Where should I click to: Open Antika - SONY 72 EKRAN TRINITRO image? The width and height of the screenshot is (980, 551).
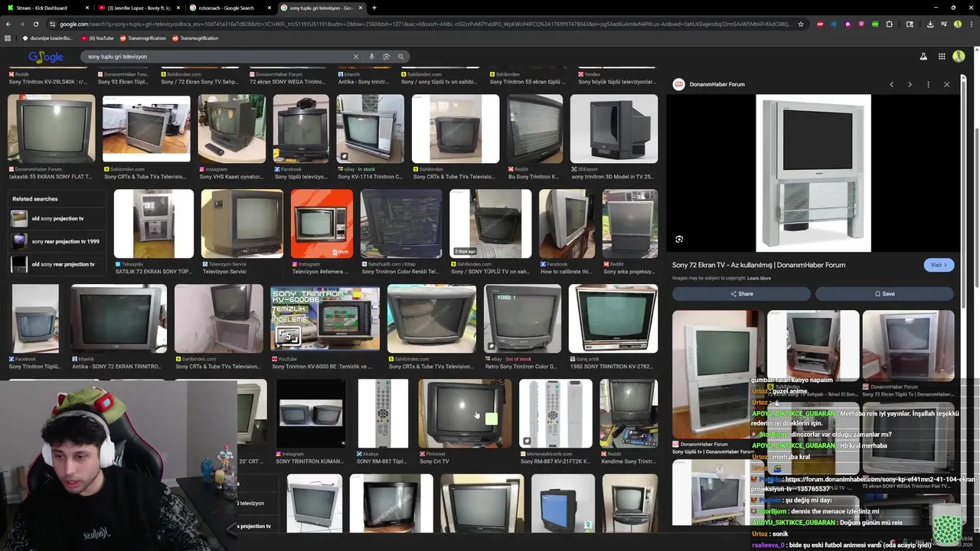(119, 318)
